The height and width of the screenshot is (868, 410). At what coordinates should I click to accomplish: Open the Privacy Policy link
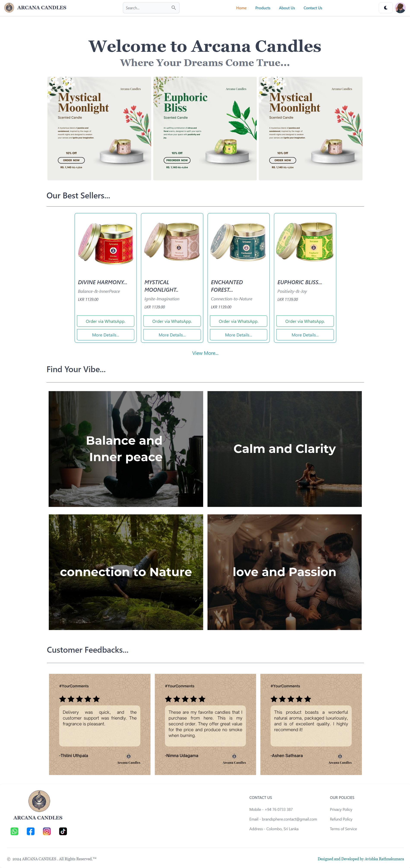point(341,809)
